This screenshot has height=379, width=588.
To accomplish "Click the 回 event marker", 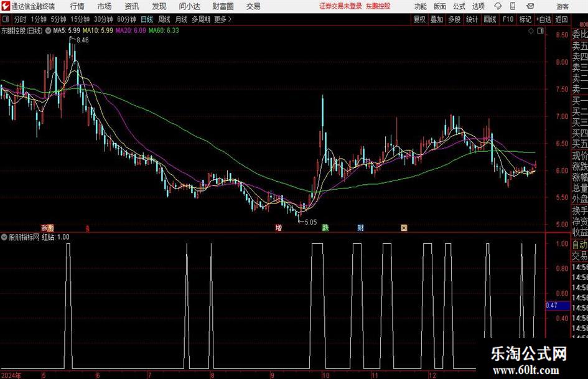I will (x=404, y=228).
